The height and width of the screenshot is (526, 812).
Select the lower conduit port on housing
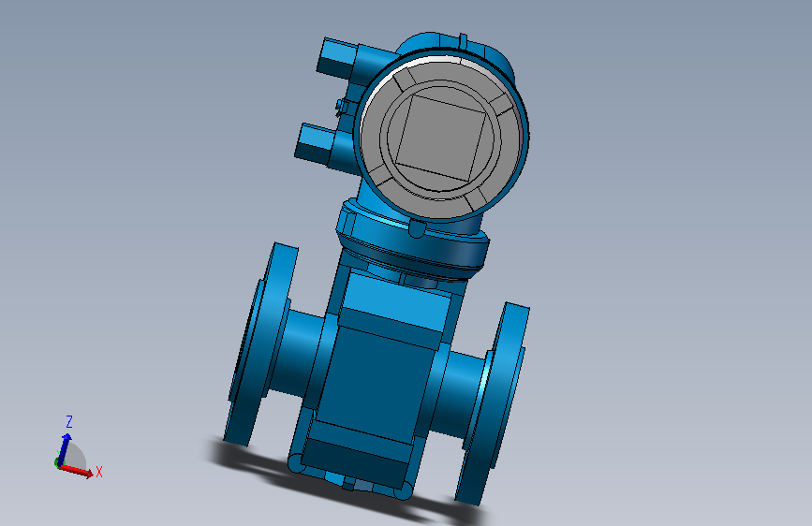coord(315,143)
